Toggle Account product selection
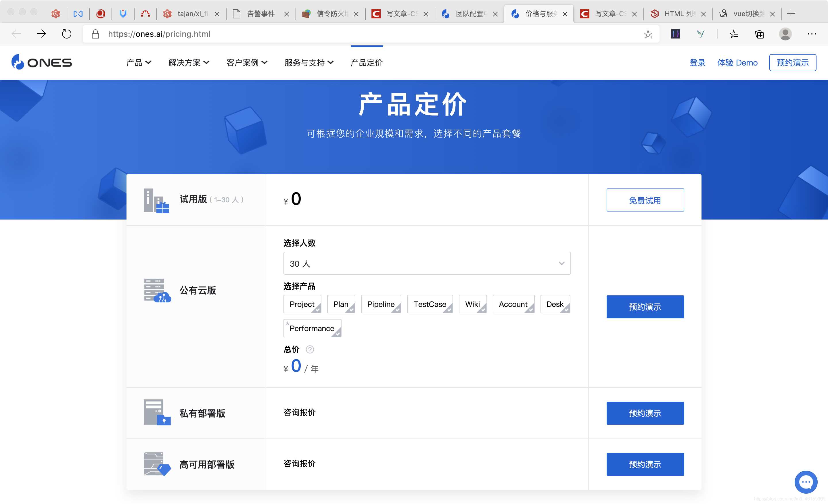 (513, 304)
